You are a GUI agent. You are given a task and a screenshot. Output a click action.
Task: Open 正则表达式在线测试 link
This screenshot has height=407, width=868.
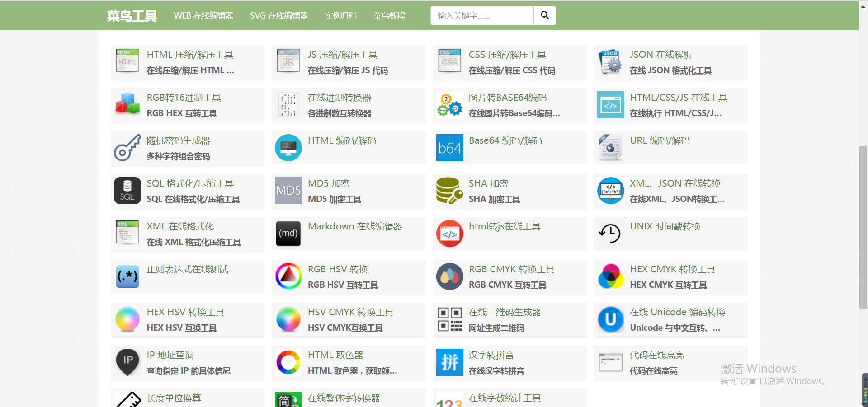tap(187, 269)
